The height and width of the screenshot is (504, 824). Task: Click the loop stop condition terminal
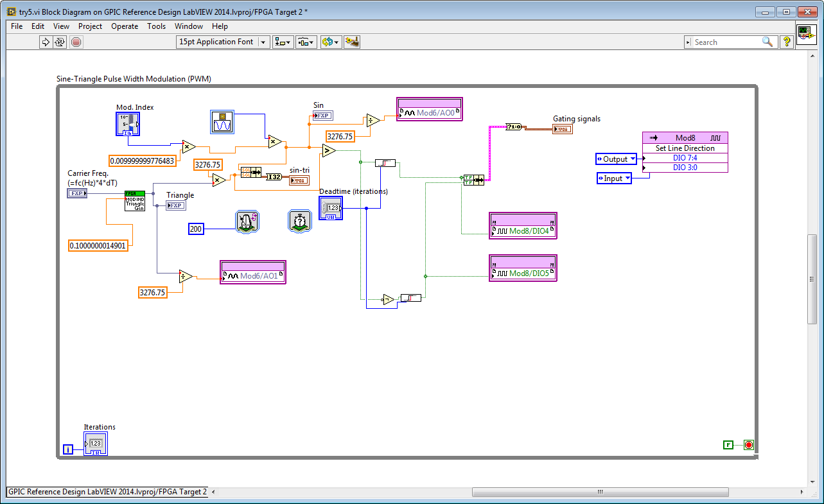point(748,444)
